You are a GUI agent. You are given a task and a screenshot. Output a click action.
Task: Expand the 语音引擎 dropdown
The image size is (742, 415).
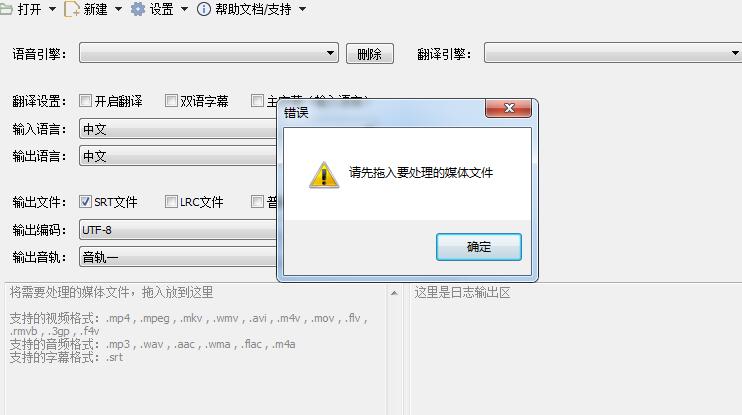point(209,53)
